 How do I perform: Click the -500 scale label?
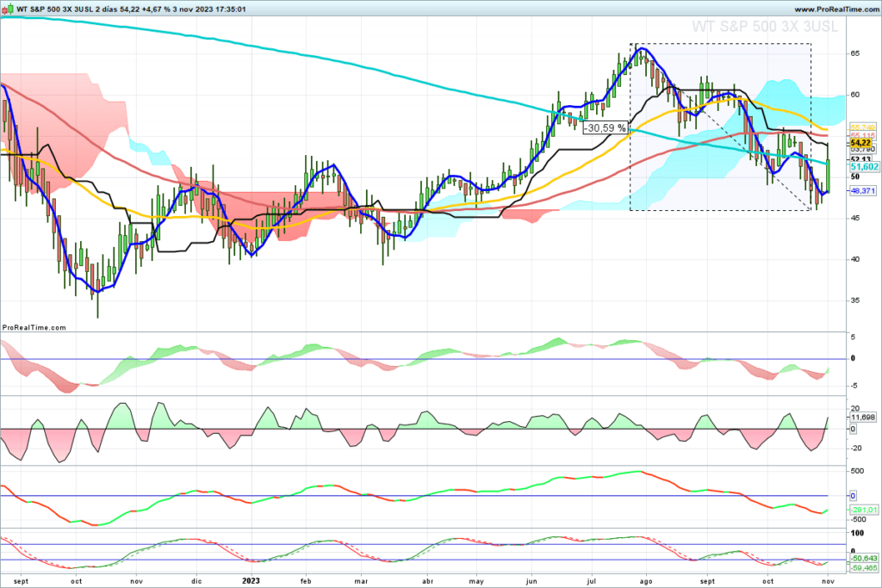tap(858, 519)
